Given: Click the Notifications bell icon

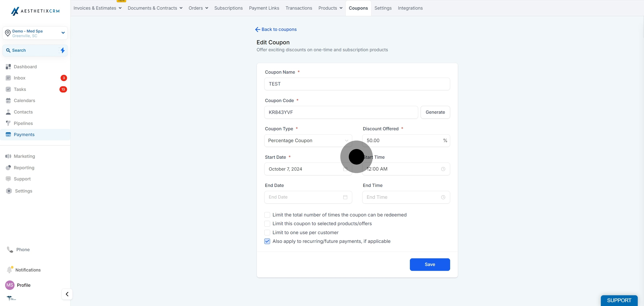Looking at the screenshot, I should point(10,270).
